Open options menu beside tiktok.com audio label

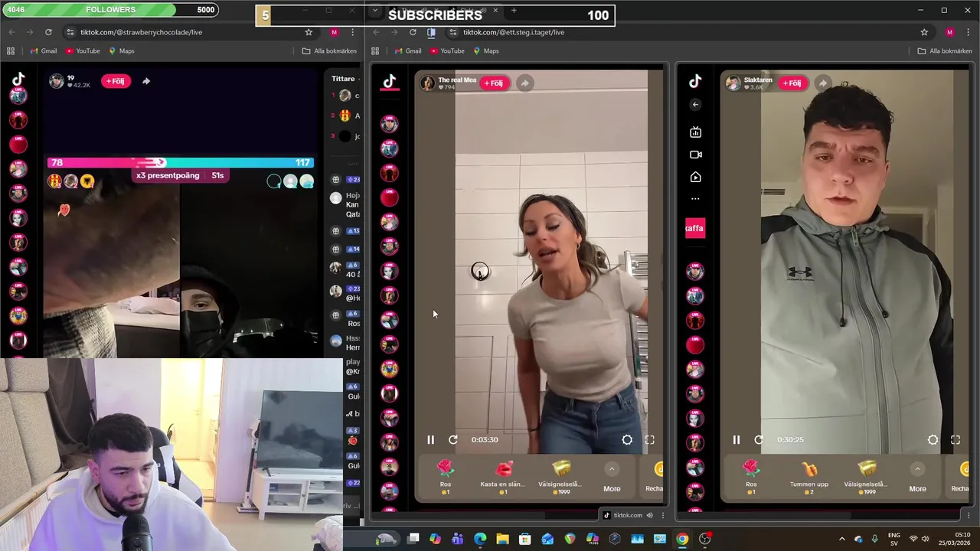pyautogui.click(x=663, y=515)
